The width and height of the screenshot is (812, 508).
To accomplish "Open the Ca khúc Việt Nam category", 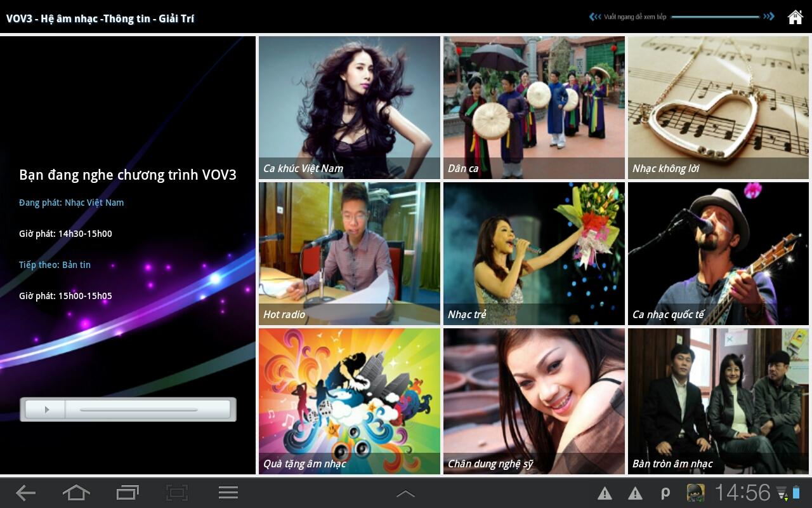I will click(x=350, y=107).
